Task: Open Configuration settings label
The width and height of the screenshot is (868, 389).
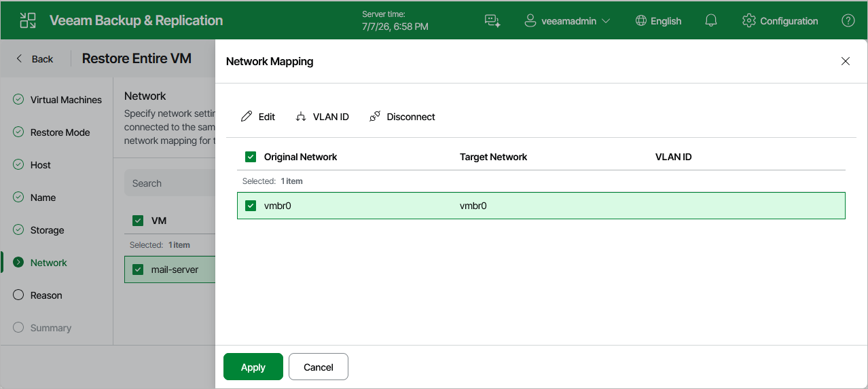Action: pos(789,21)
